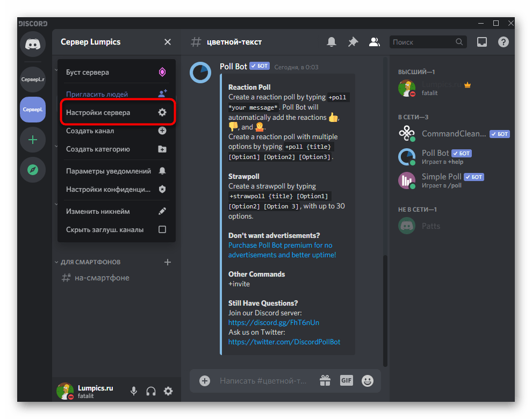Click the Сервер Lumpics header title
The width and height of the screenshot is (532, 419).
[x=91, y=42]
